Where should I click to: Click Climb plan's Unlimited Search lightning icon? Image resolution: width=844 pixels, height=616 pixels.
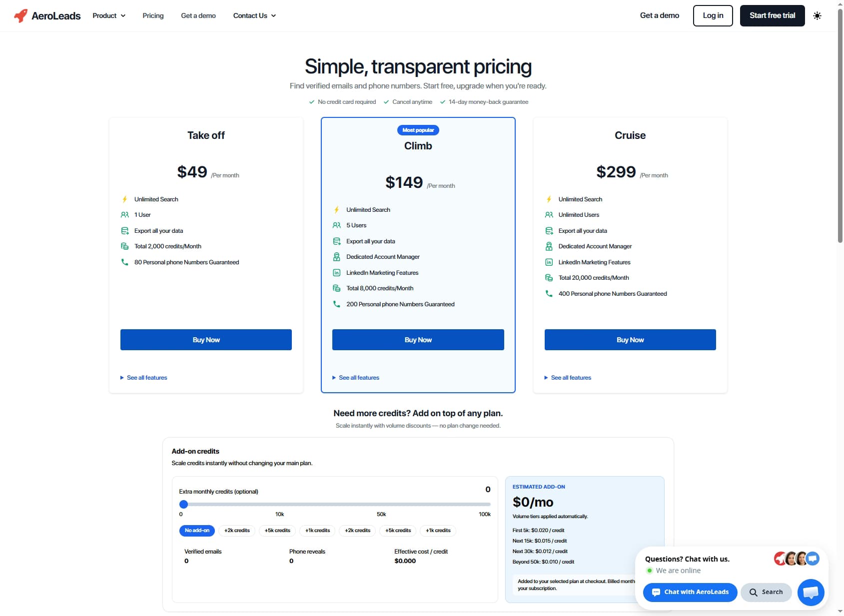(337, 210)
